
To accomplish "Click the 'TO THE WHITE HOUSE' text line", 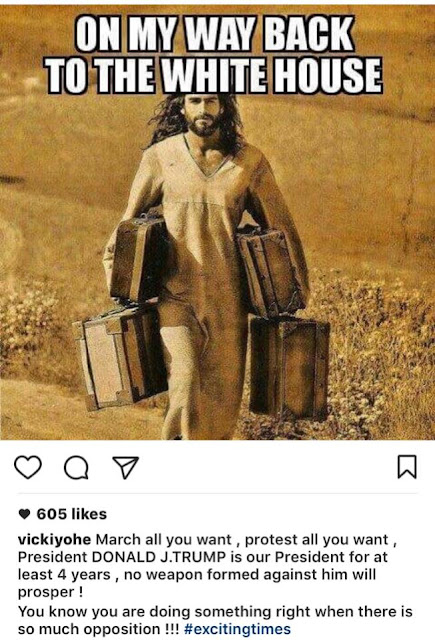I will [x=214, y=75].
